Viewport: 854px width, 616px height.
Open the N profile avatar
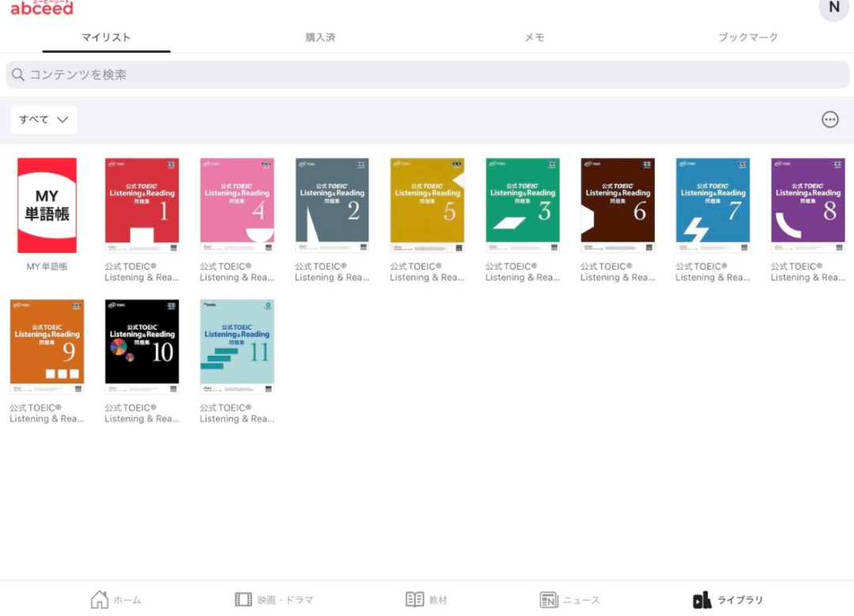coord(834,8)
